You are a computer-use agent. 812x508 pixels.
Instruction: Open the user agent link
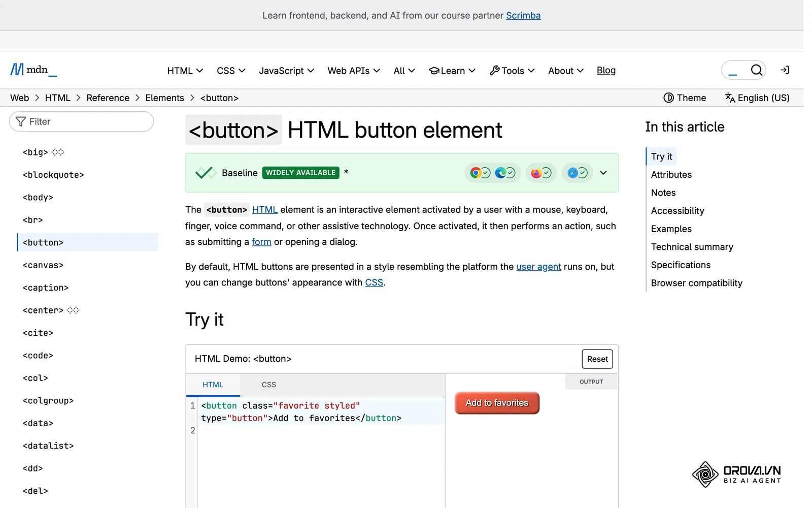(x=538, y=266)
